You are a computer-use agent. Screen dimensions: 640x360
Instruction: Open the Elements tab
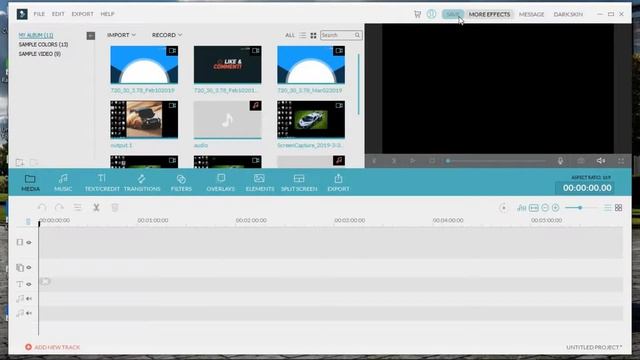(x=260, y=182)
